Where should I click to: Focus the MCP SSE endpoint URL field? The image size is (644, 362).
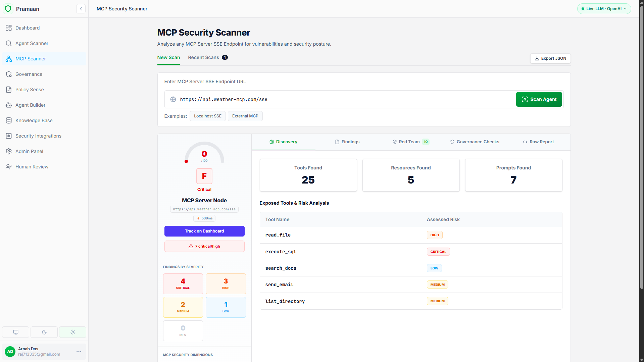[x=340, y=99]
